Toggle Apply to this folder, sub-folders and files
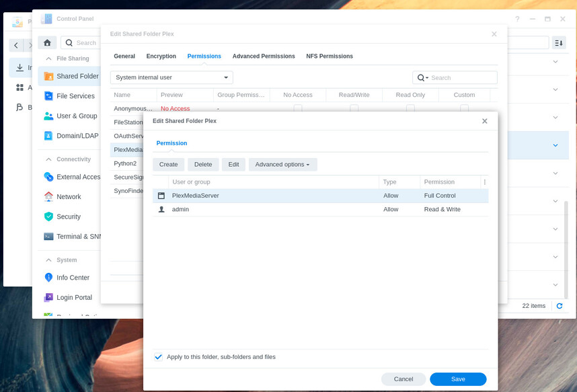 [x=158, y=357]
